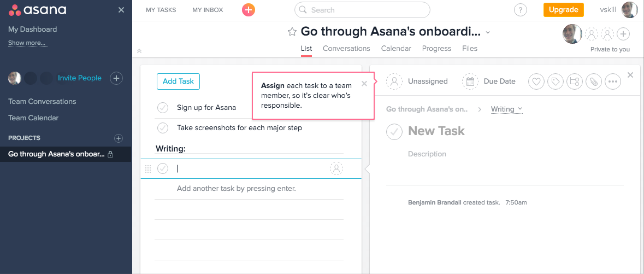Image resolution: width=644 pixels, height=274 pixels.
Task: Click the team member avatar in sidebar
Action: click(x=15, y=78)
